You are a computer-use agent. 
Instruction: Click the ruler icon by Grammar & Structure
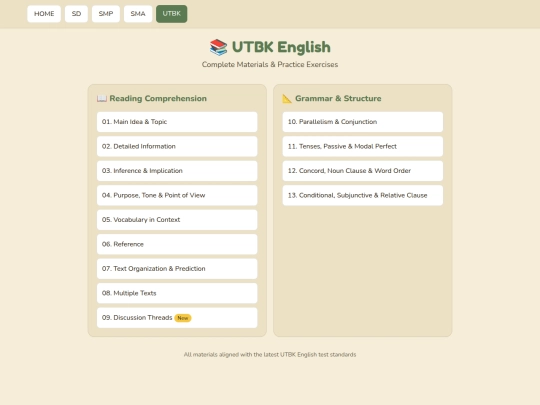(287, 98)
